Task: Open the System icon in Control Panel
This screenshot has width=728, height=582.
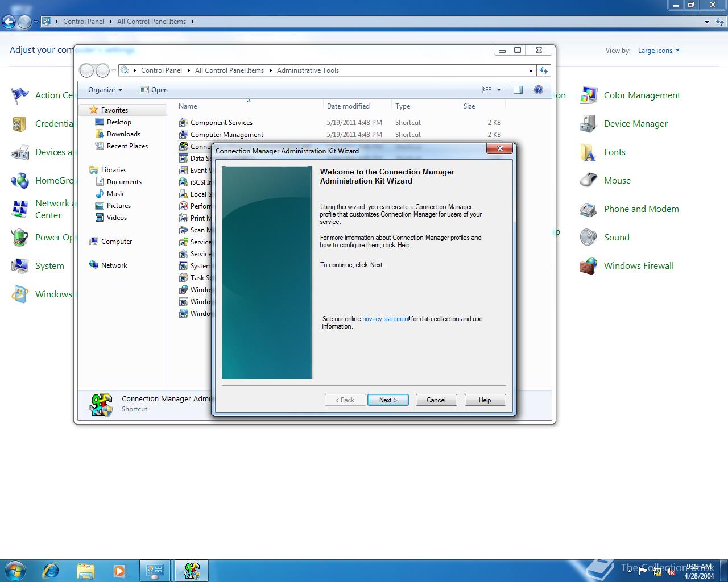Action: tap(20, 266)
